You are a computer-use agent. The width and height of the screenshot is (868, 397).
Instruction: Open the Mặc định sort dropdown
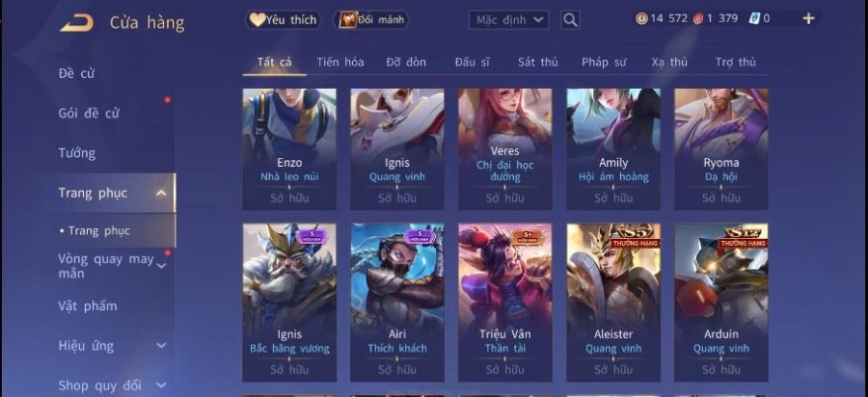point(508,20)
